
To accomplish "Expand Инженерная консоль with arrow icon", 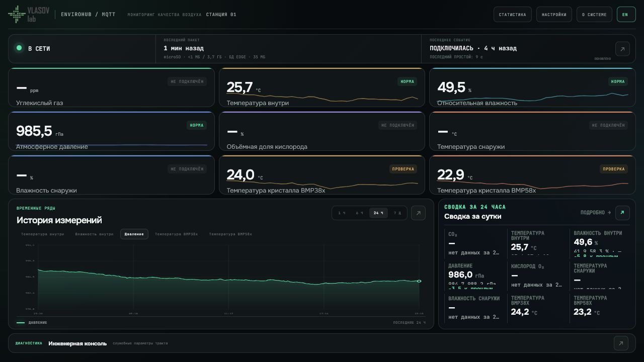I will pyautogui.click(x=621, y=343).
